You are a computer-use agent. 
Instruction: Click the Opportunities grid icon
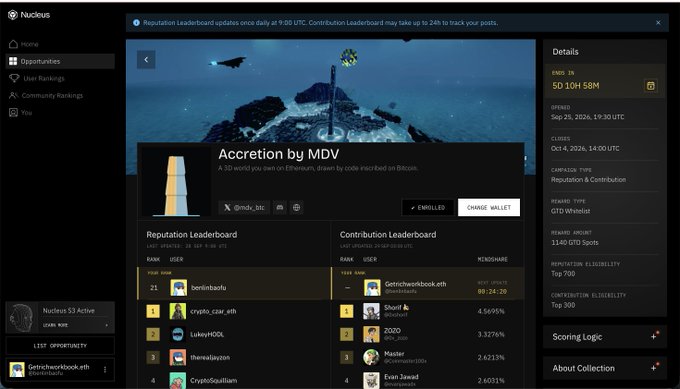pos(13,61)
